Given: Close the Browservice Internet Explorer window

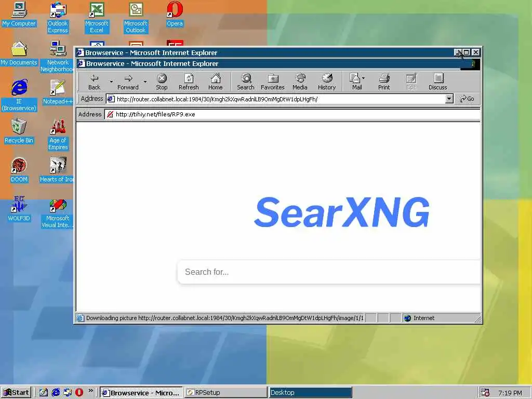Looking at the screenshot, I should tap(476, 52).
